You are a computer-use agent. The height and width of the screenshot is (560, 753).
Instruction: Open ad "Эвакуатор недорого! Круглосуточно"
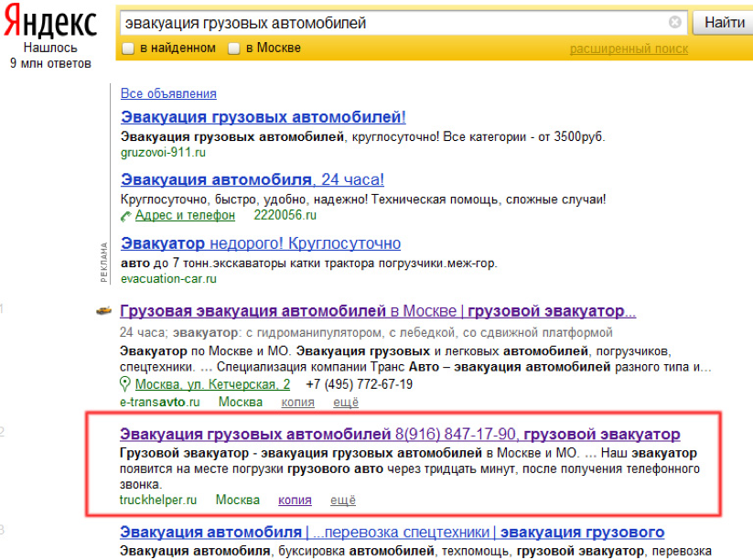261,243
